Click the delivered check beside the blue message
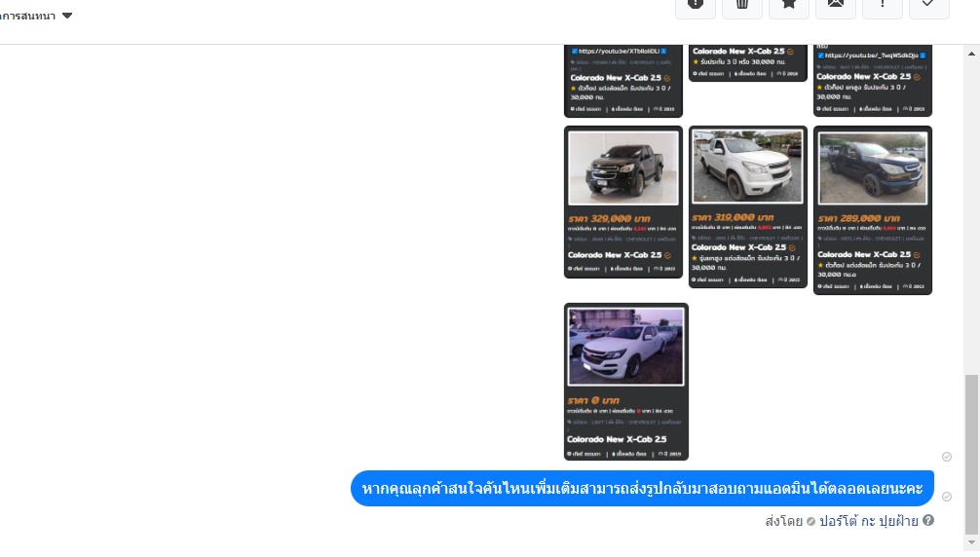The image size is (980, 557). click(947, 497)
